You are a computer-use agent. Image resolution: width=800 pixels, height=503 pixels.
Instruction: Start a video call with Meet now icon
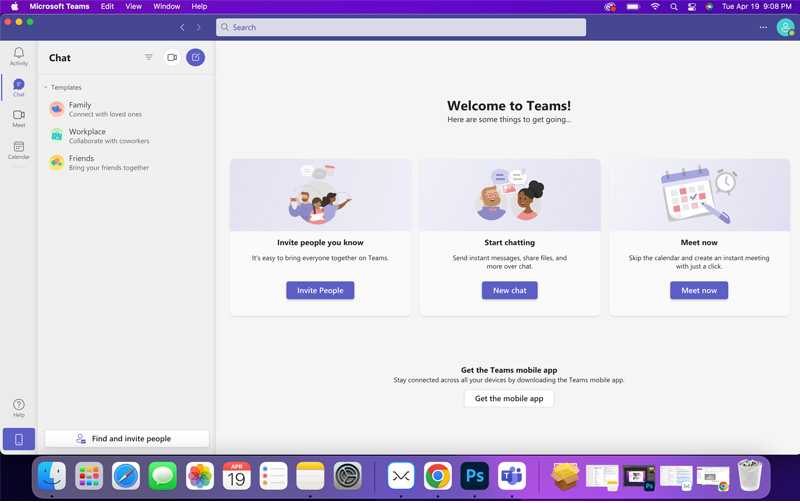[x=172, y=57]
